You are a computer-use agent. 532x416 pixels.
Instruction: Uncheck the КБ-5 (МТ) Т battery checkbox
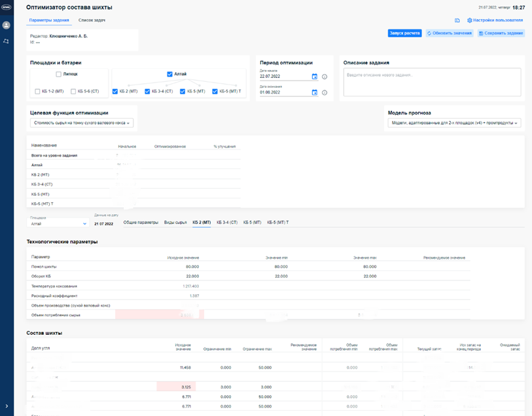[215, 91]
